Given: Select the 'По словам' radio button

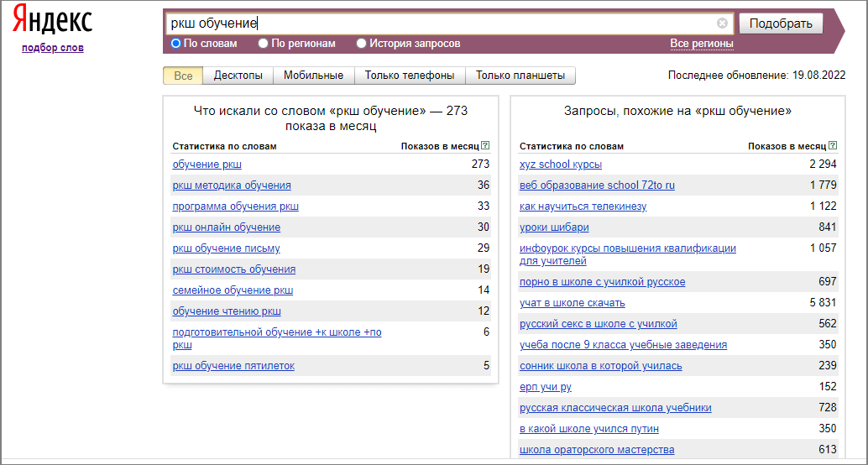Looking at the screenshot, I should 176,43.
